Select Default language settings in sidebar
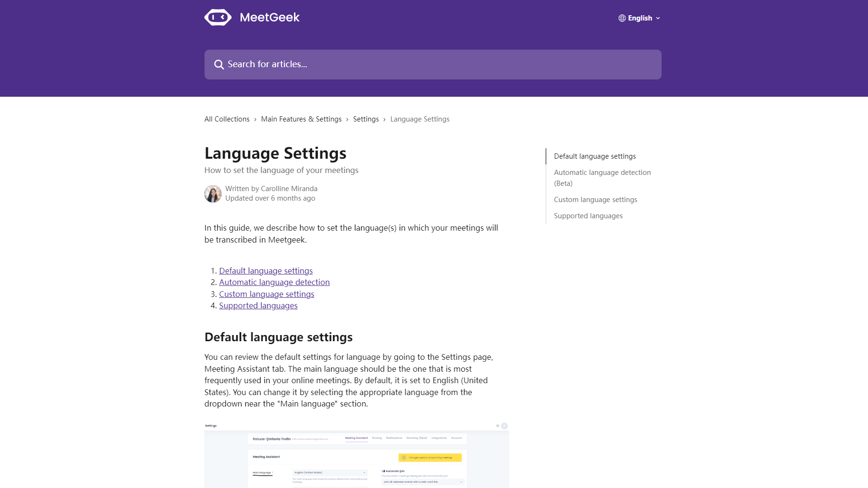Screen dimensions: 868x488 pos(595,156)
